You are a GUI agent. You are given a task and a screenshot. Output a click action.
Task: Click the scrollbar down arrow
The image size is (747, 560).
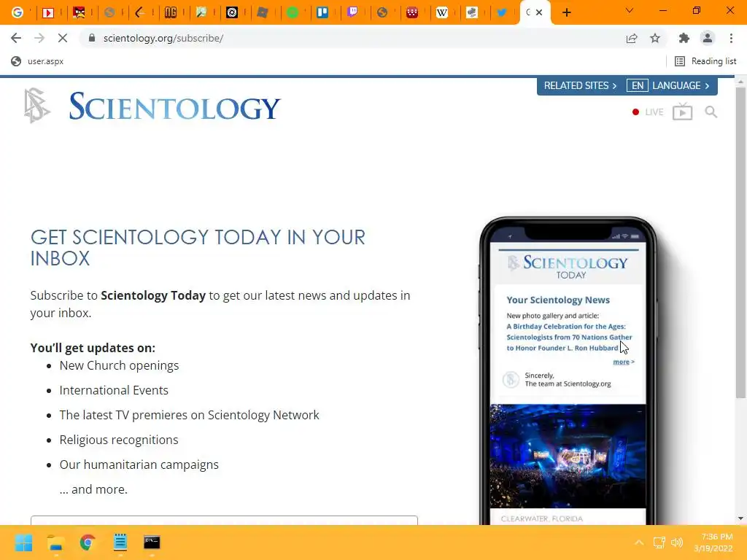[740, 518]
